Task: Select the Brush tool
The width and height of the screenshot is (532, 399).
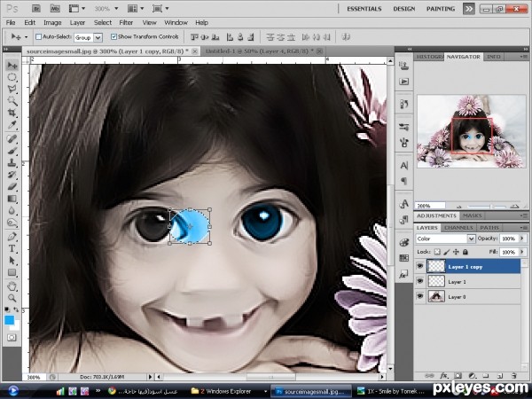Action: coord(12,151)
